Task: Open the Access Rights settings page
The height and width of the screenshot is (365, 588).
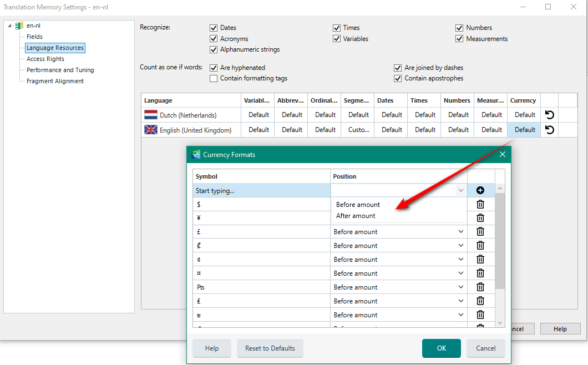Action: 45,58
